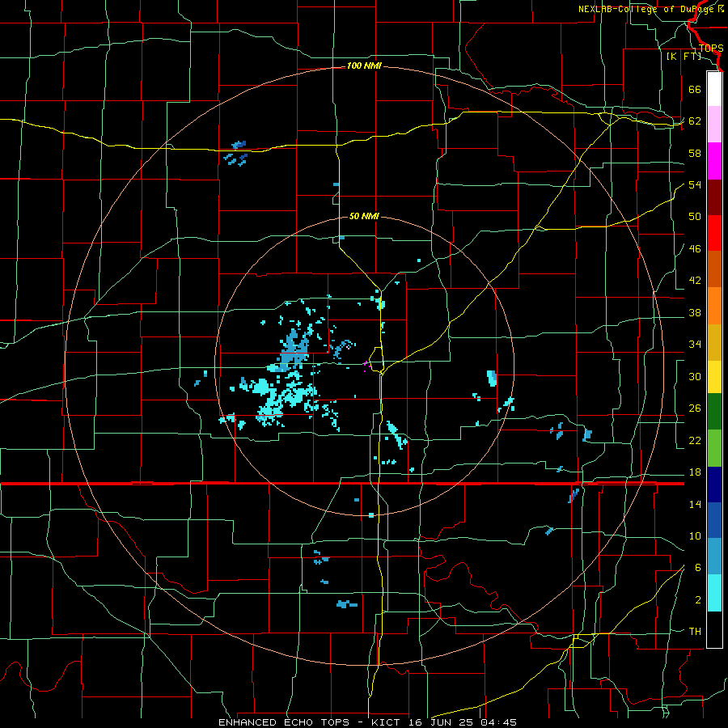Click the "46" legend value
This screenshot has height=728, width=728.
(x=695, y=249)
